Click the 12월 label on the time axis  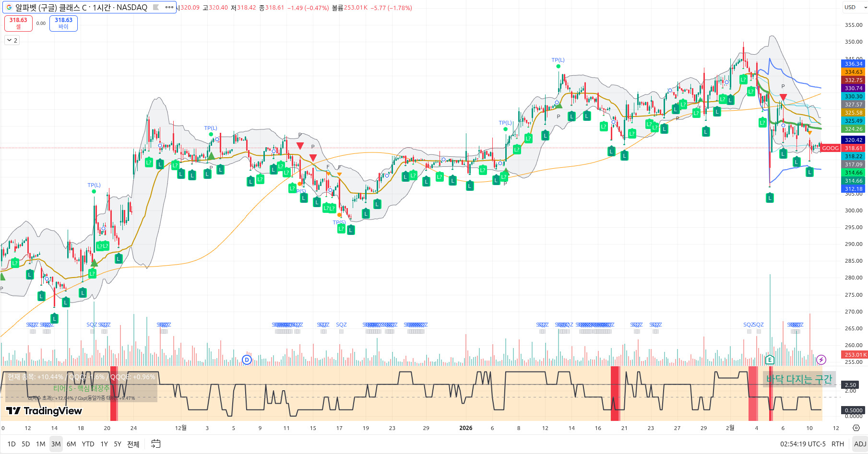180,428
